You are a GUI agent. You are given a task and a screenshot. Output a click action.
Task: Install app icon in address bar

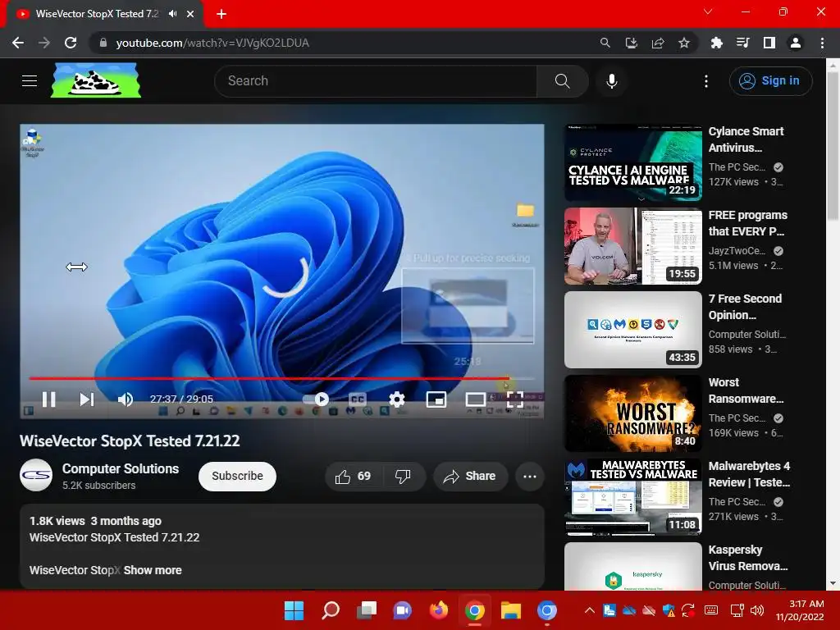631,43
